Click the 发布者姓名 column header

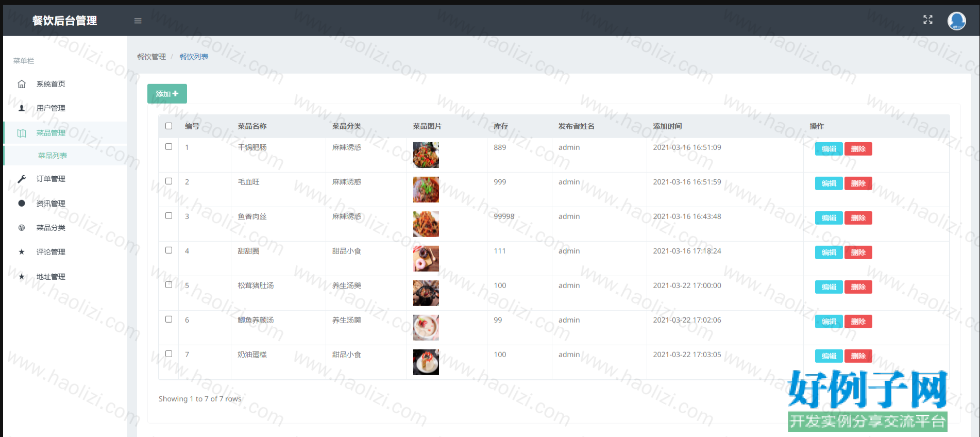[577, 126]
